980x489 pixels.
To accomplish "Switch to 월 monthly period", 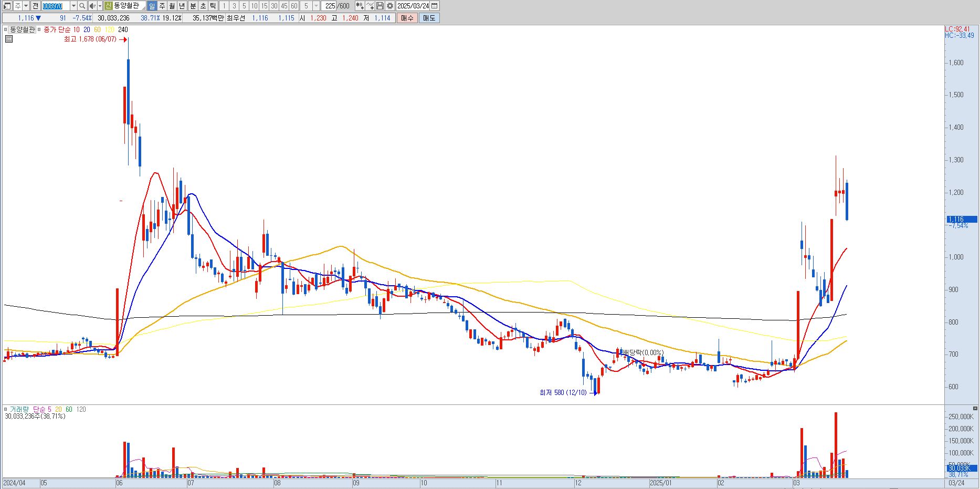I will point(172,6).
